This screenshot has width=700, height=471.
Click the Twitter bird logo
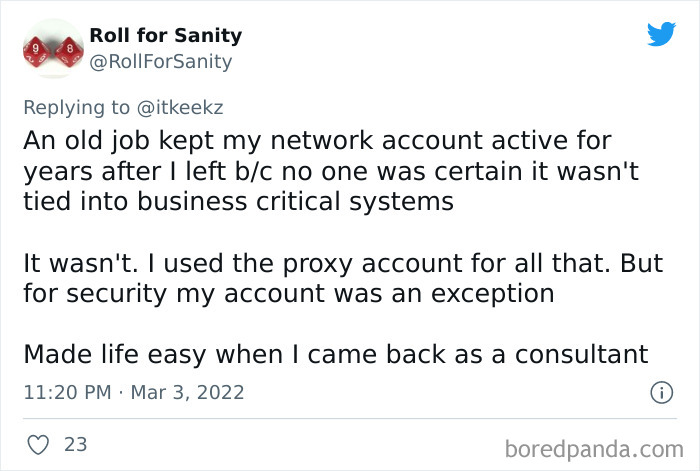pyautogui.click(x=661, y=34)
